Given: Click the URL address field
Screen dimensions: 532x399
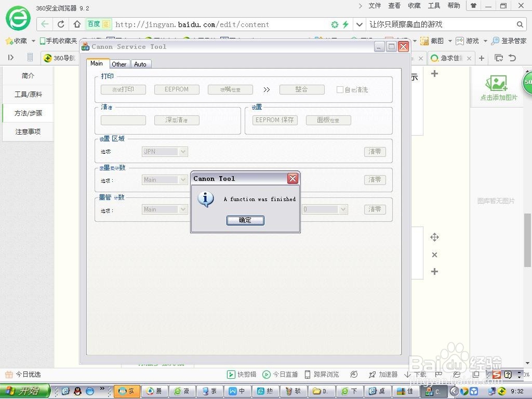Looking at the screenshot, I should coord(221,24).
